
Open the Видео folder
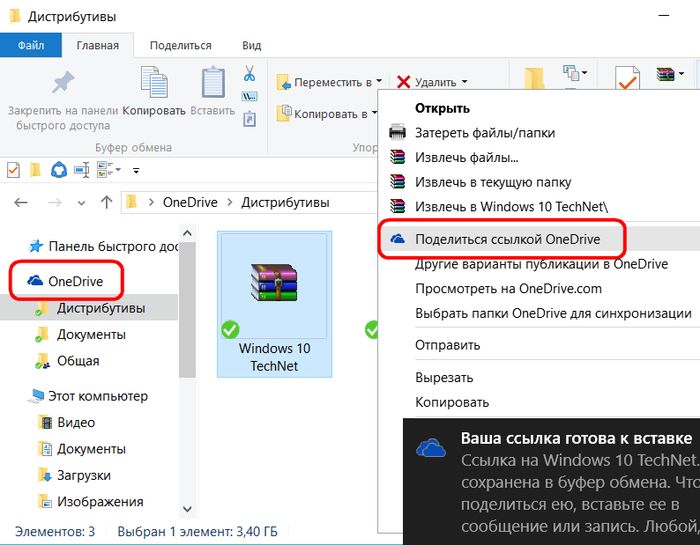tap(67, 422)
